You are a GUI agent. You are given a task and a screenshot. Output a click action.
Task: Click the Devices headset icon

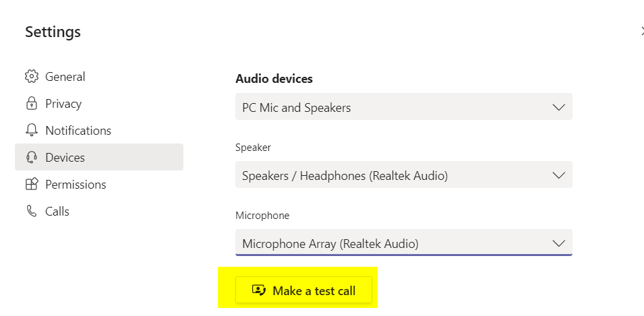(32, 158)
